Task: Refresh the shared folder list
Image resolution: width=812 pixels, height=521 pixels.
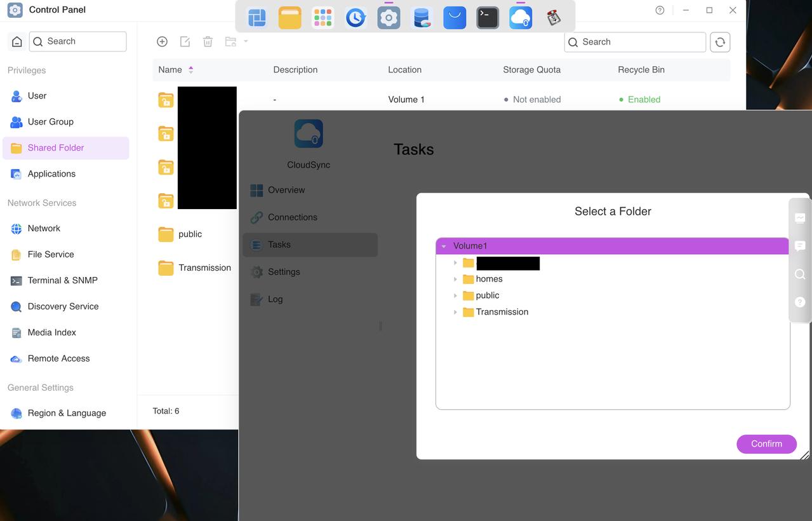Action: [720, 42]
